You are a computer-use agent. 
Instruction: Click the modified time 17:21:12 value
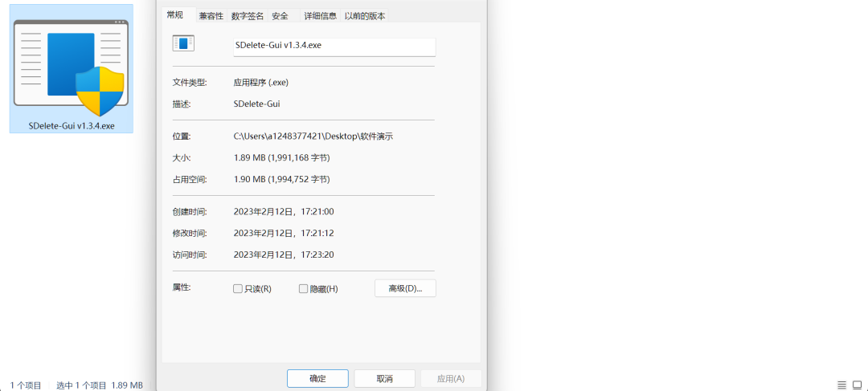pyautogui.click(x=284, y=234)
